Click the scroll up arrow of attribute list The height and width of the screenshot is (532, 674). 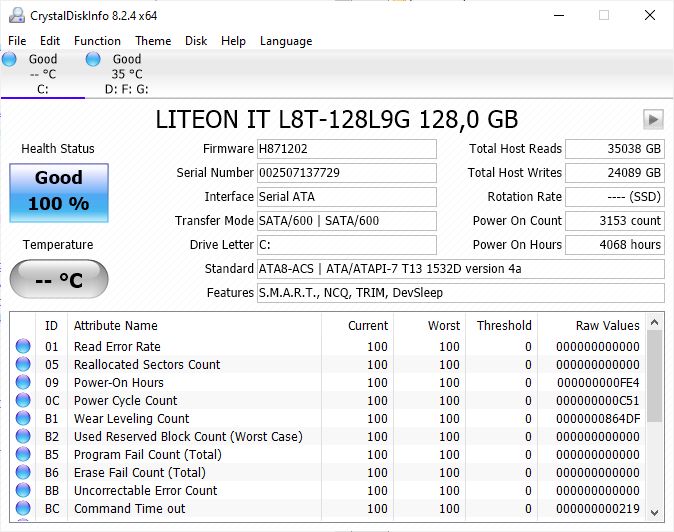tap(654, 322)
